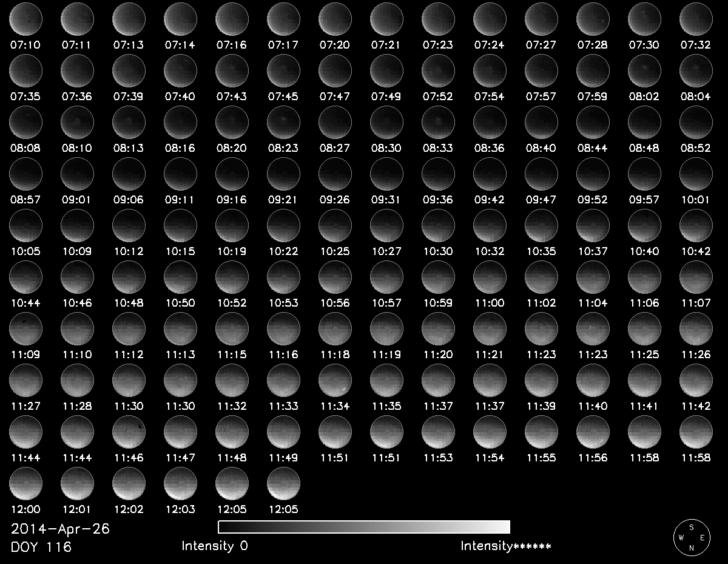Click the 11:00 disk thumbnail

[490, 277]
